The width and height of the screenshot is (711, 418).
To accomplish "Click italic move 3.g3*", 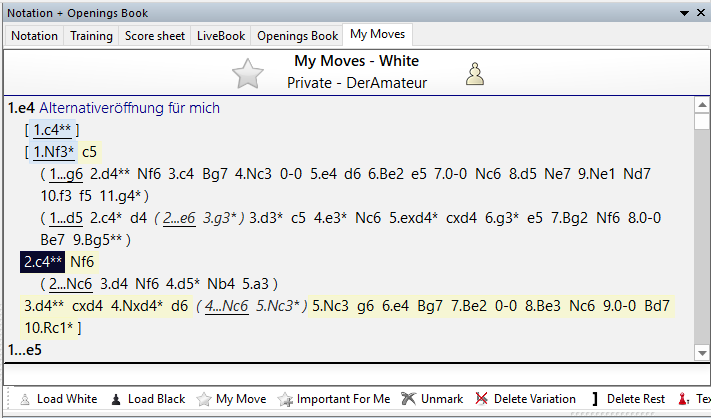I will coord(220,218).
